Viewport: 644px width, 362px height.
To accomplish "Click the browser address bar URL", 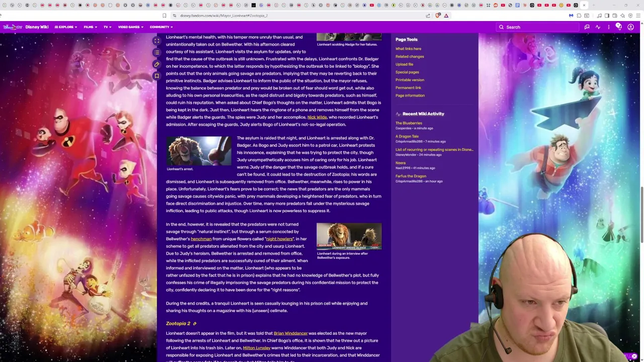I will [x=224, y=16].
